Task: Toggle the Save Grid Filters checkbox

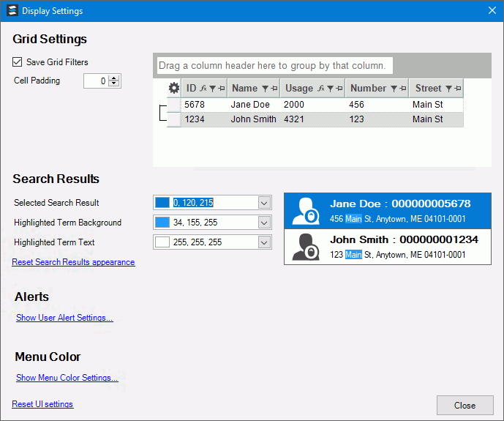Action: (x=17, y=62)
